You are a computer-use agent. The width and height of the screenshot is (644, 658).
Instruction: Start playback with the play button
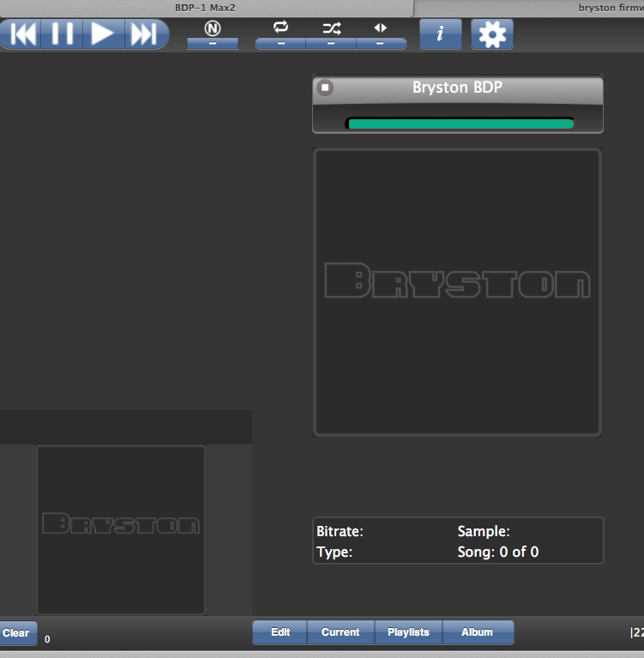[103, 33]
